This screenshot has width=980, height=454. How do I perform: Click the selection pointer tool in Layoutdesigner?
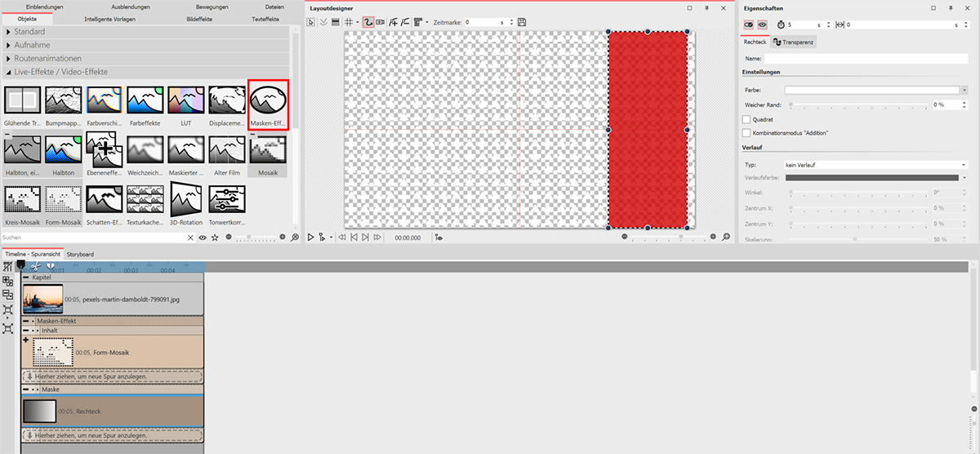[x=310, y=22]
